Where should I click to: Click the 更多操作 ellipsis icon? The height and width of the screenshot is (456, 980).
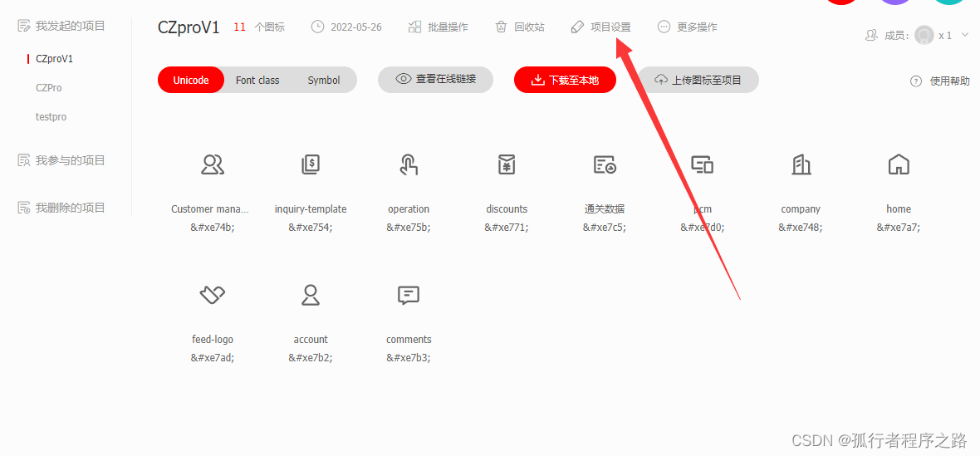664,27
